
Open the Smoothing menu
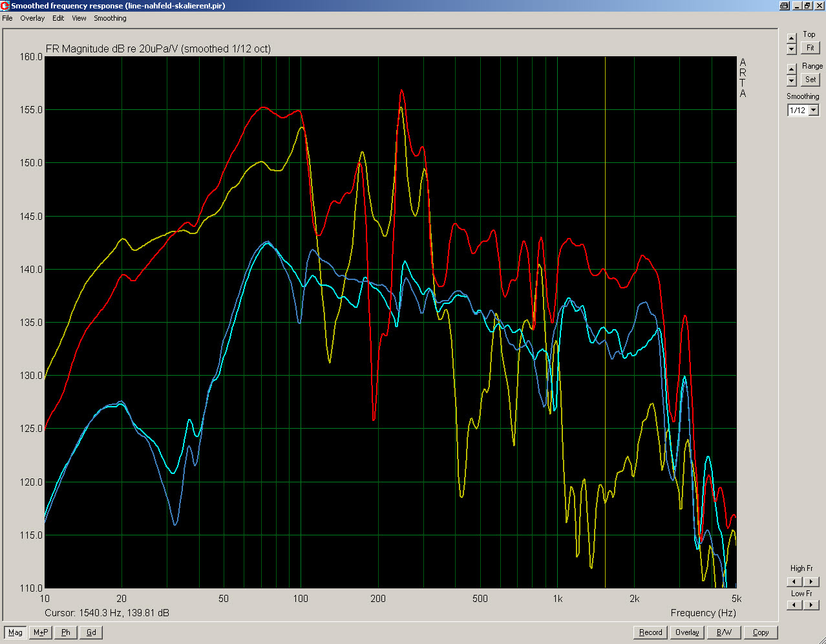[110, 18]
